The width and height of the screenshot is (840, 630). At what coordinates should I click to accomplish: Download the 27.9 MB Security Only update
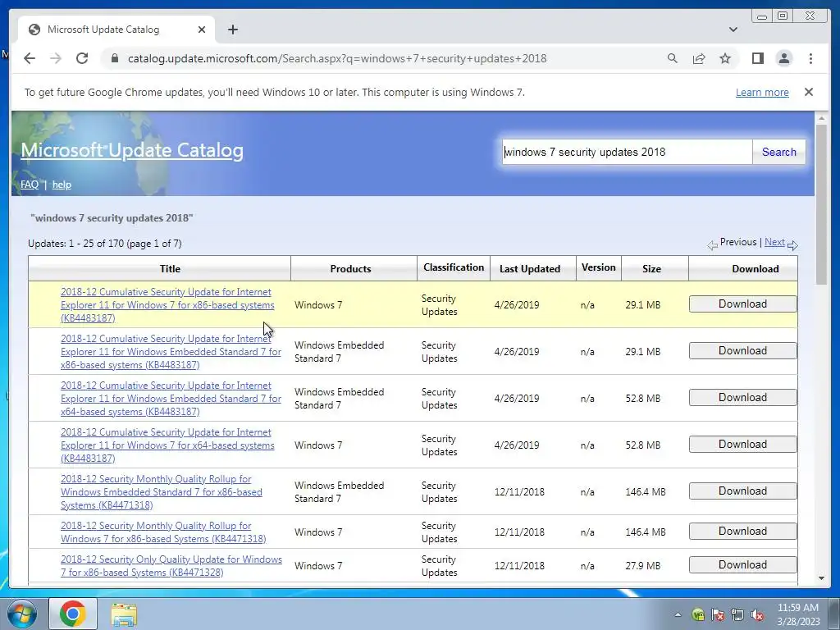pyautogui.click(x=742, y=564)
